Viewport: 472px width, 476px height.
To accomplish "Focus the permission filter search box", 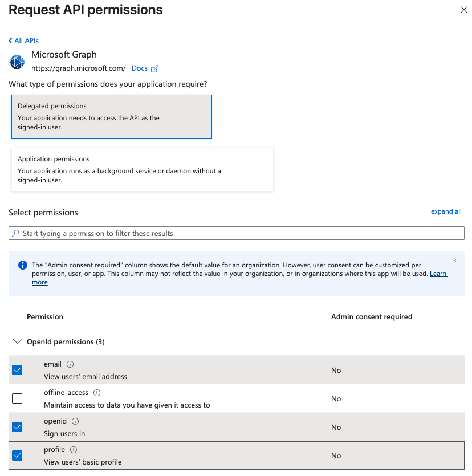I will [x=237, y=233].
